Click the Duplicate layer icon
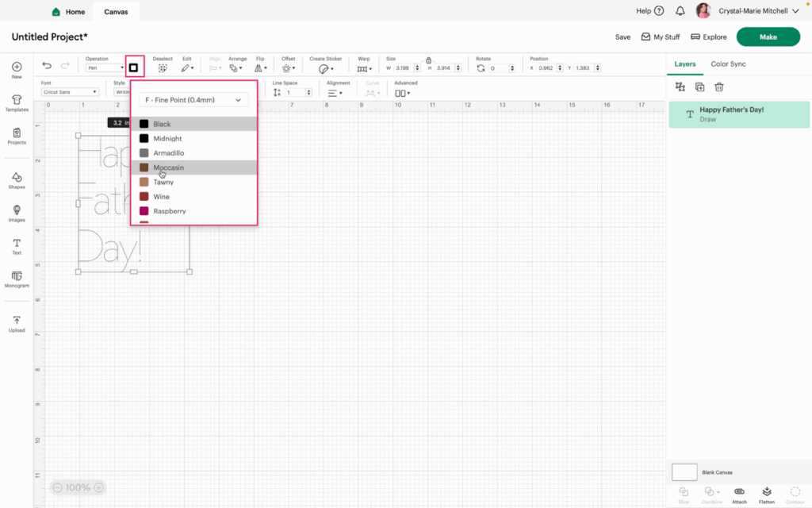Viewport: 812px width, 508px height. pos(699,87)
